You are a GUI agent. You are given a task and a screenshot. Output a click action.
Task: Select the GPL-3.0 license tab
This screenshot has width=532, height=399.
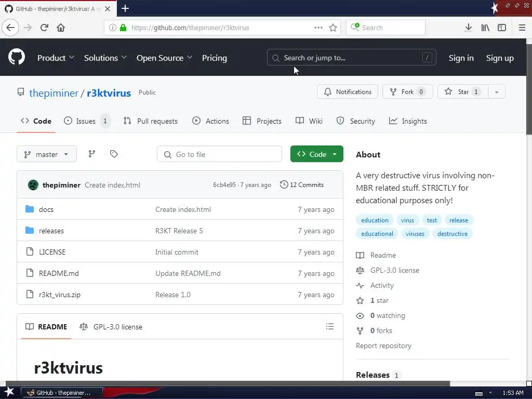tap(111, 327)
